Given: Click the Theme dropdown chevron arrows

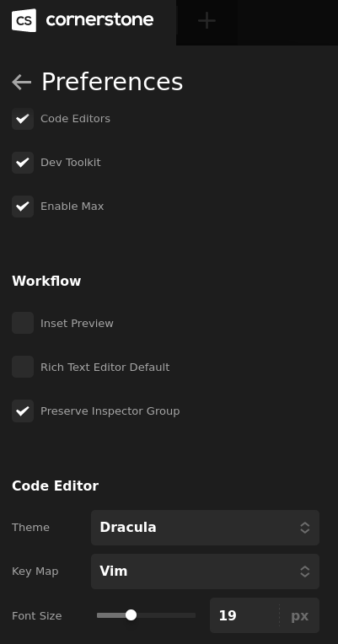Looking at the screenshot, I should tap(305, 528).
